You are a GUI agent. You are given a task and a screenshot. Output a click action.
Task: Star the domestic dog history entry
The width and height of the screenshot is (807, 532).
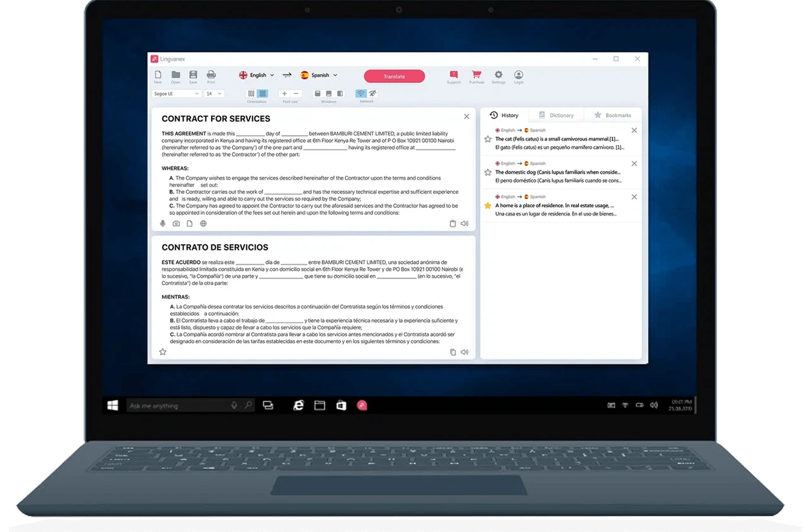pyautogui.click(x=488, y=173)
